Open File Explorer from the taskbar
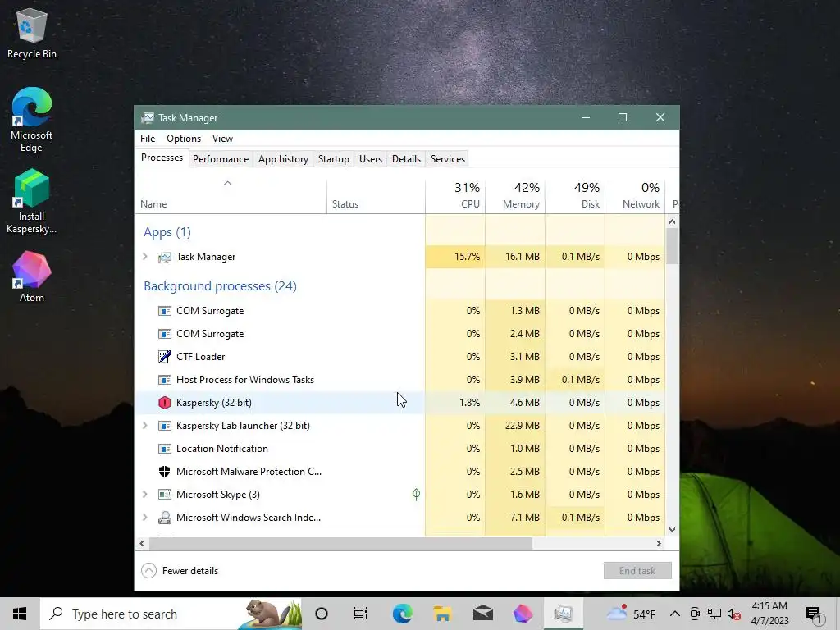Viewport: 840px width, 630px height. pyautogui.click(x=442, y=614)
